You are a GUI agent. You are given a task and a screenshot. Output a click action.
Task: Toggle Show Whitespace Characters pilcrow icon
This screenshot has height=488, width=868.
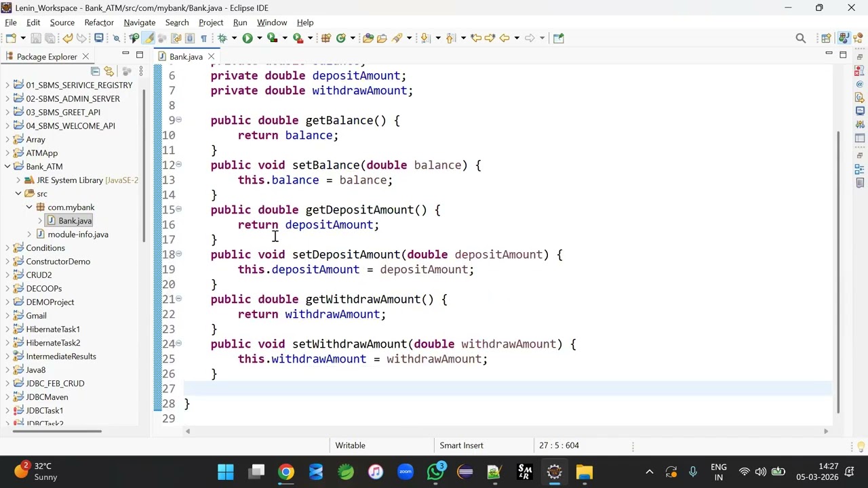[x=203, y=38]
